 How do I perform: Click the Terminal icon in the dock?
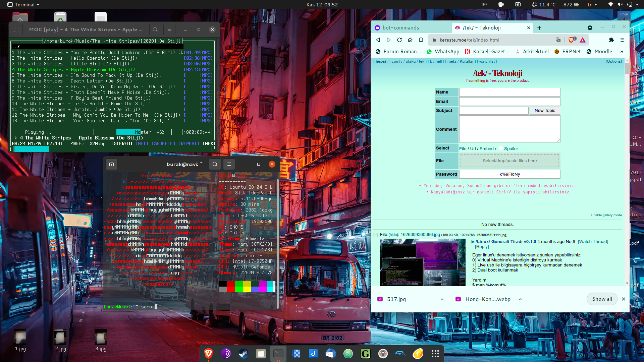click(278, 354)
